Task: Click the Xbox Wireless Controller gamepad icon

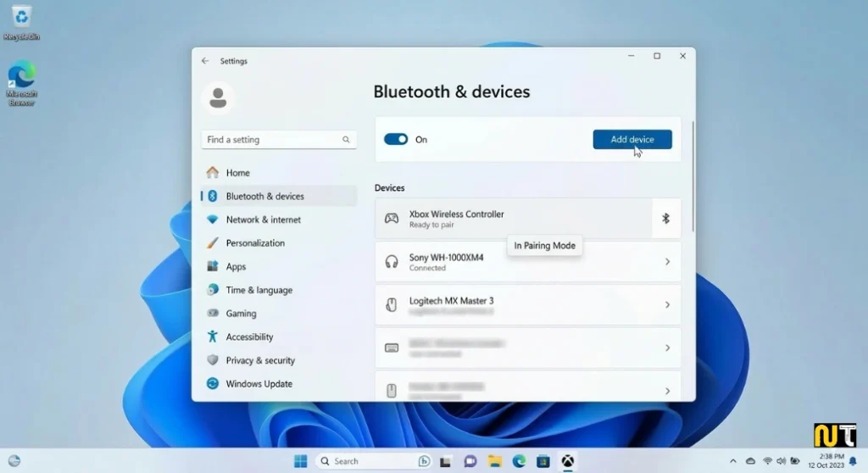Action: tap(392, 219)
